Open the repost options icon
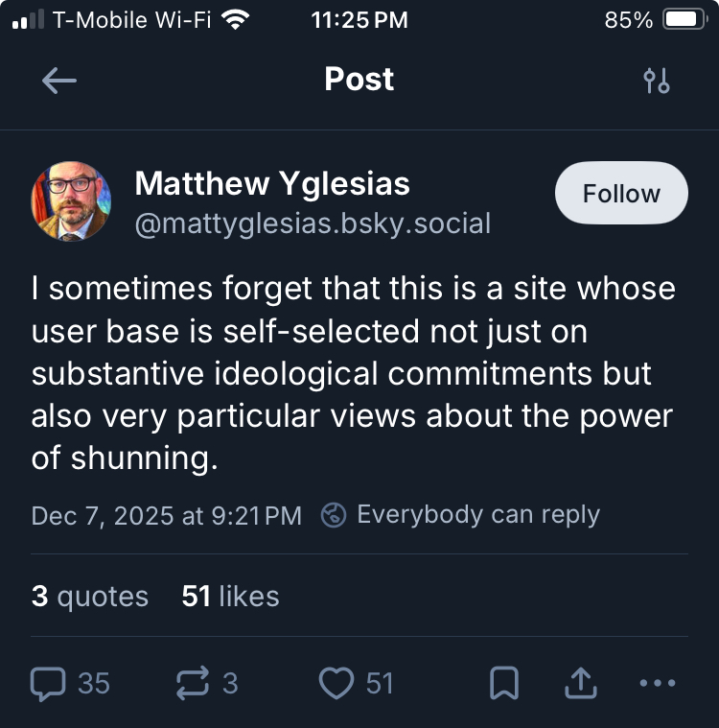 (x=195, y=683)
